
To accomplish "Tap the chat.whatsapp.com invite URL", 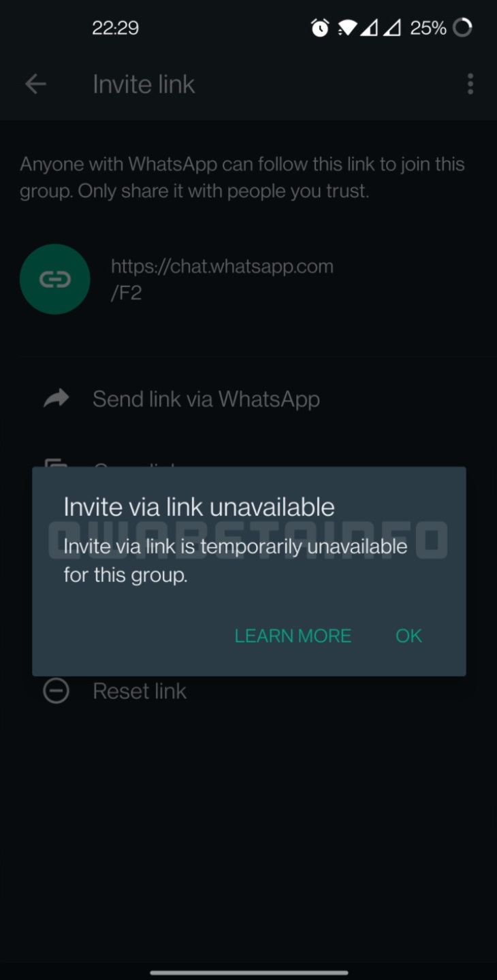I will 222,279.
